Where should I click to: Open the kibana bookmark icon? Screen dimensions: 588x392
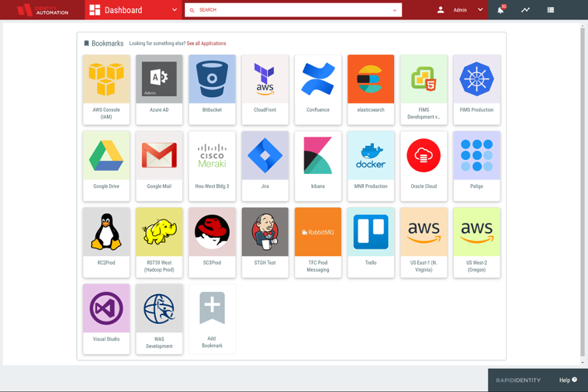point(318,155)
